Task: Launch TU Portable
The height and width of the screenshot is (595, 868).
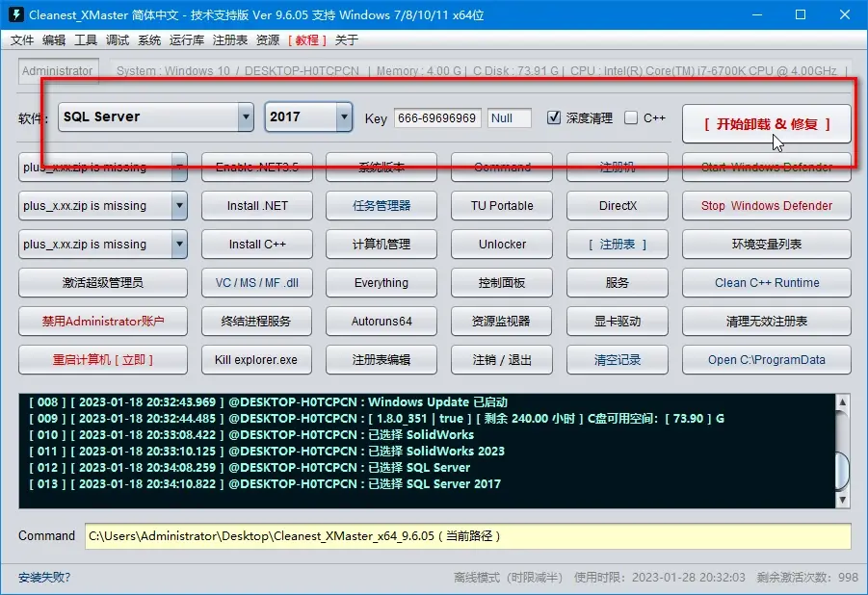Action: 502,205
